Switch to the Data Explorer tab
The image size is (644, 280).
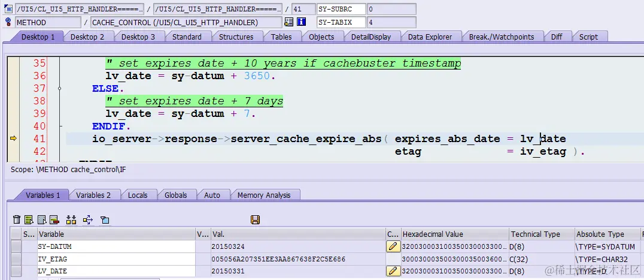[x=430, y=37]
